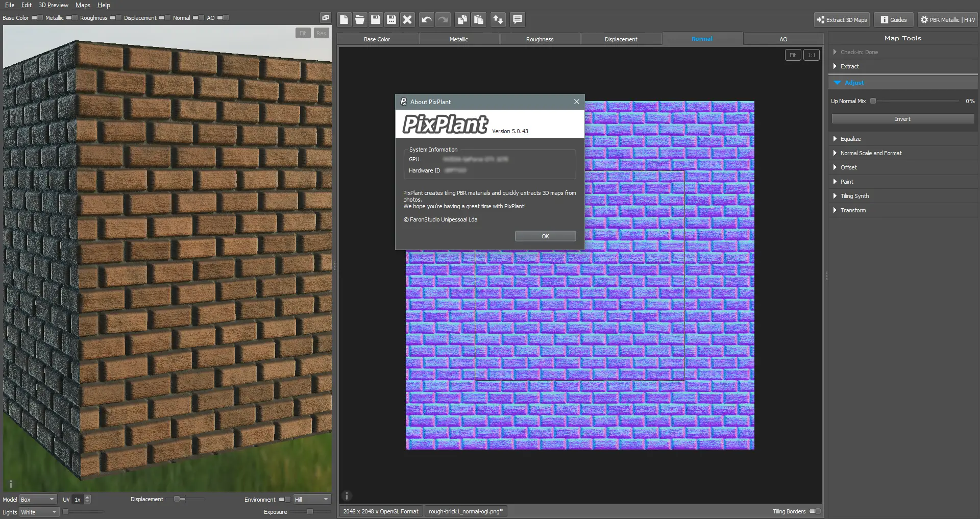
Task: Expand the Transform section
Action: pos(903,210)
